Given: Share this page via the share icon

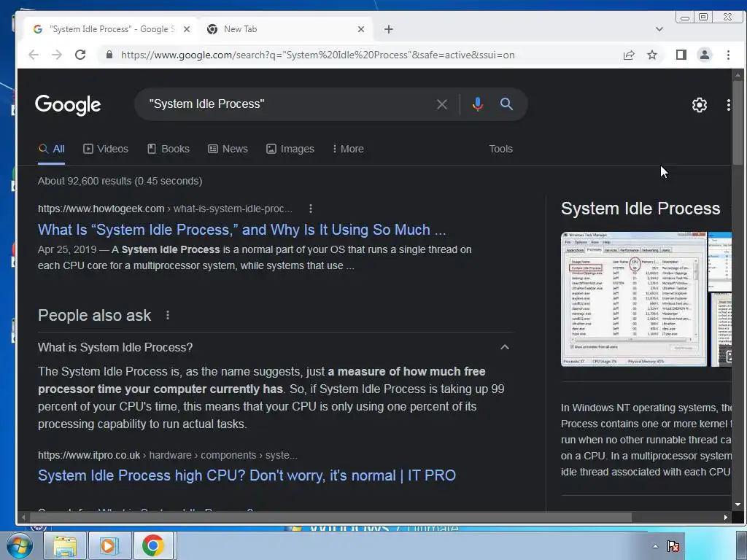Looking at the screenshot, I should (x=629, y=55).
